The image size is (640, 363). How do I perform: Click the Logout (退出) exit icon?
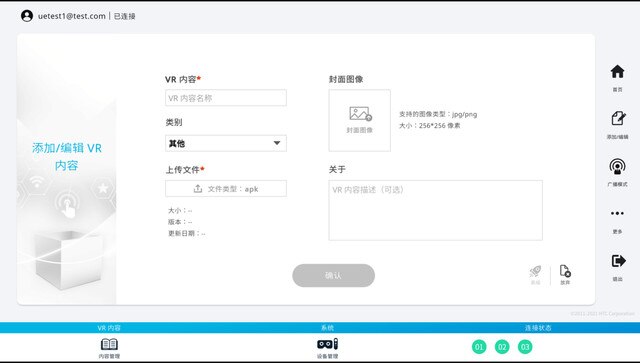coord(618,261)
